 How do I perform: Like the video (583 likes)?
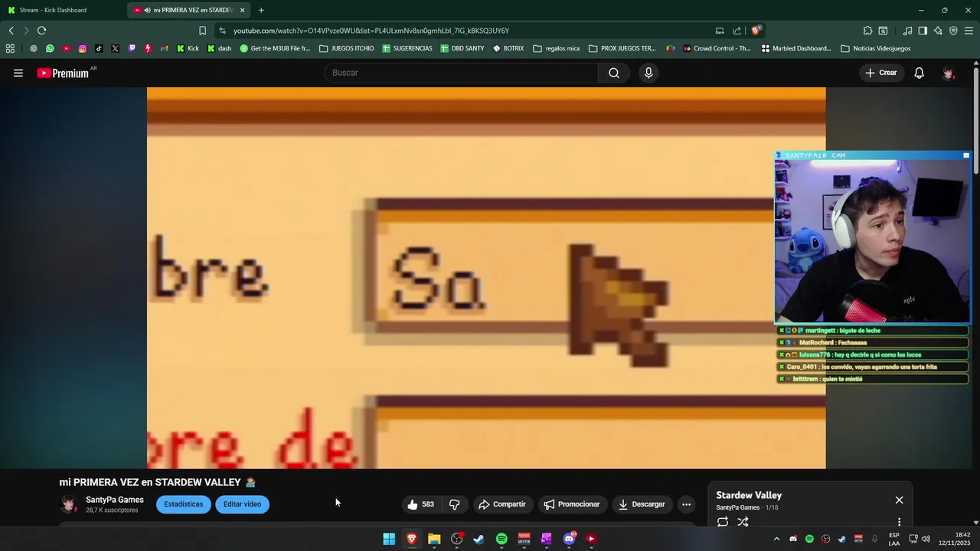coord(420,504)
